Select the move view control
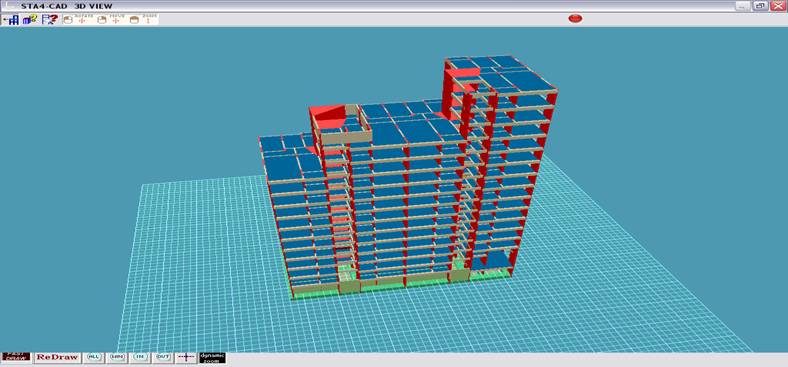Screen dimensions: 788x367 tap(110, 20)
